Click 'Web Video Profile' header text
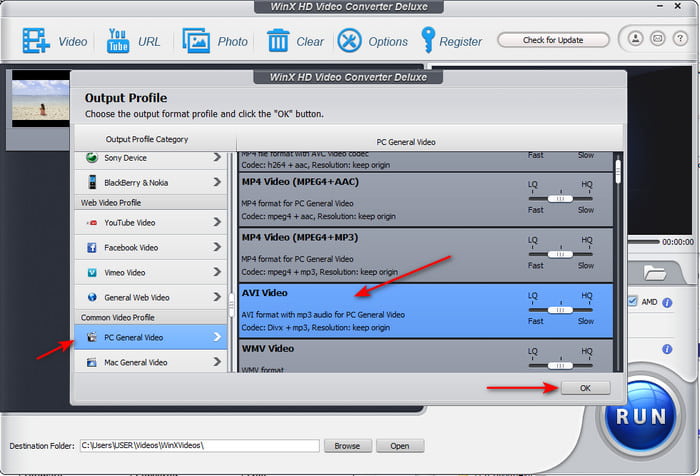This screenshot has width=700, height=476. [111, 203]
